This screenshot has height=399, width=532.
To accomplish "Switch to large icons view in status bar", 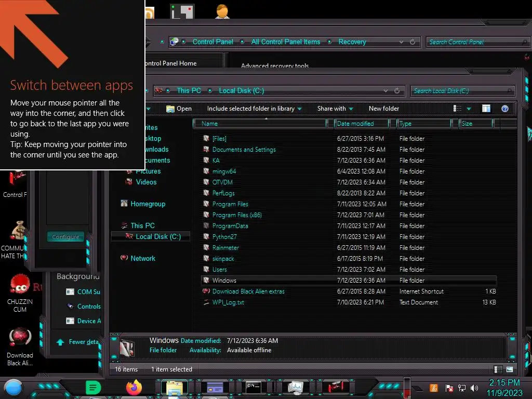I will click(509, 369).
